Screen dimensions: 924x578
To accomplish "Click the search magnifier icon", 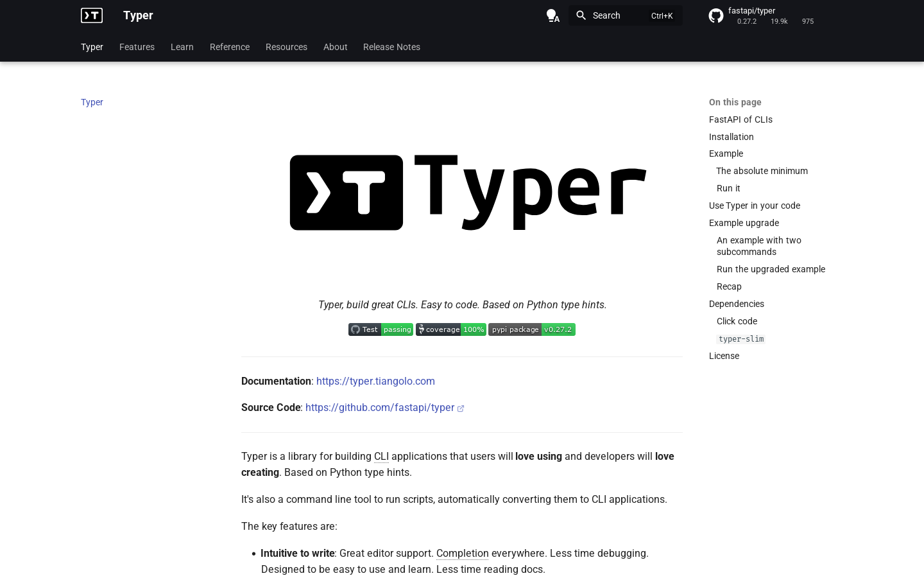I will [x=581, y=15].
